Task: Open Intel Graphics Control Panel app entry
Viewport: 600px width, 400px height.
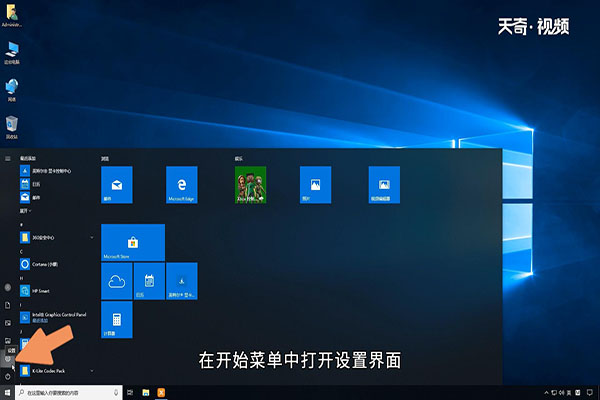Action: tap(57, 317)
